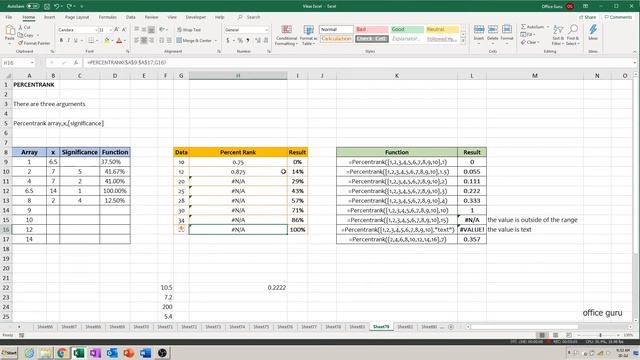Toggle bold formatting
Viewport: 640px width, 360px height.
pyautogui.click(x=61, y=40)
